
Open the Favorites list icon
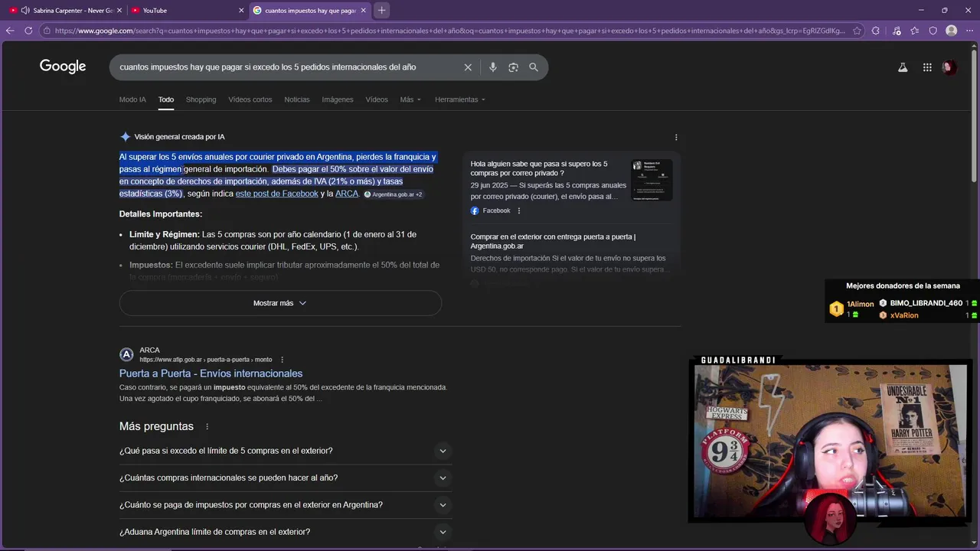tap(915, 31)
